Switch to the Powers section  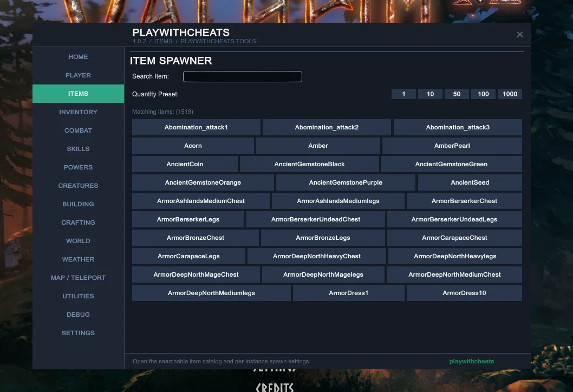click(x=78, y=167)
